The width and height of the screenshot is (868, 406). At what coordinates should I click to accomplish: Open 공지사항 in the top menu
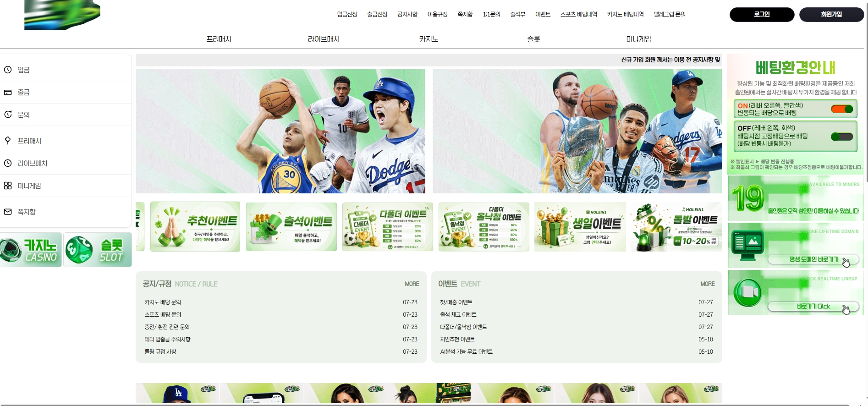point(407,14)
